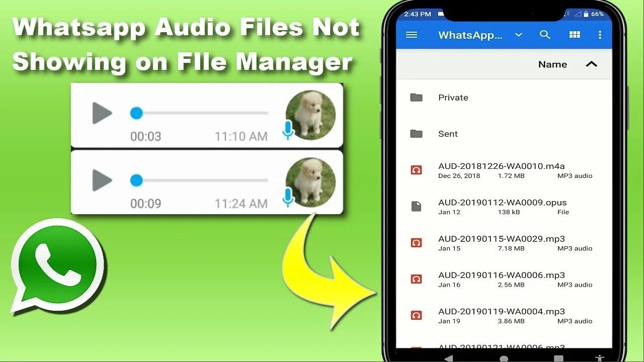Open the Sent folder icon
The image size is (644, 362).
point(416,134)
